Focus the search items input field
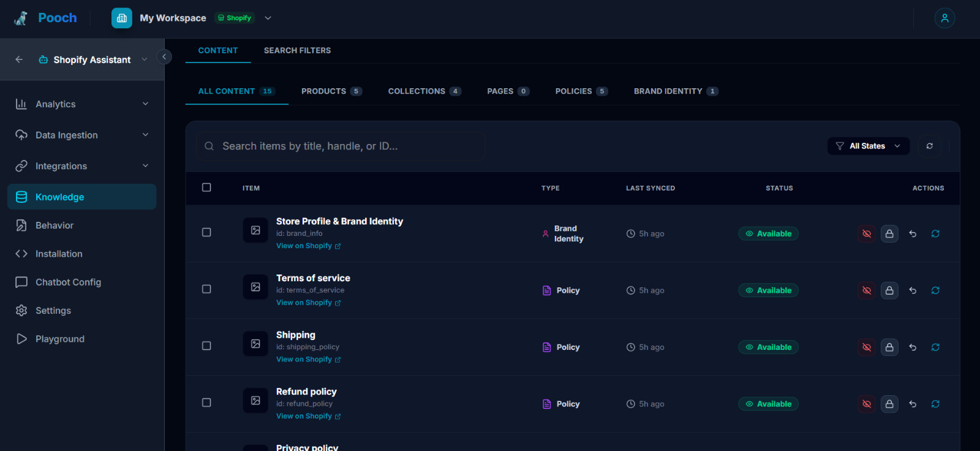 coord(341,146)
